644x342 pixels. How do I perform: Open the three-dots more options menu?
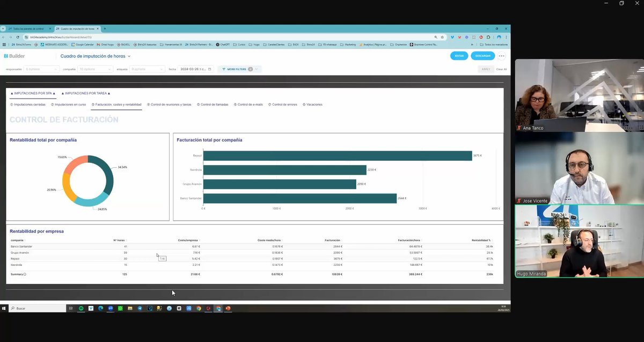click(x=501, y=56)
